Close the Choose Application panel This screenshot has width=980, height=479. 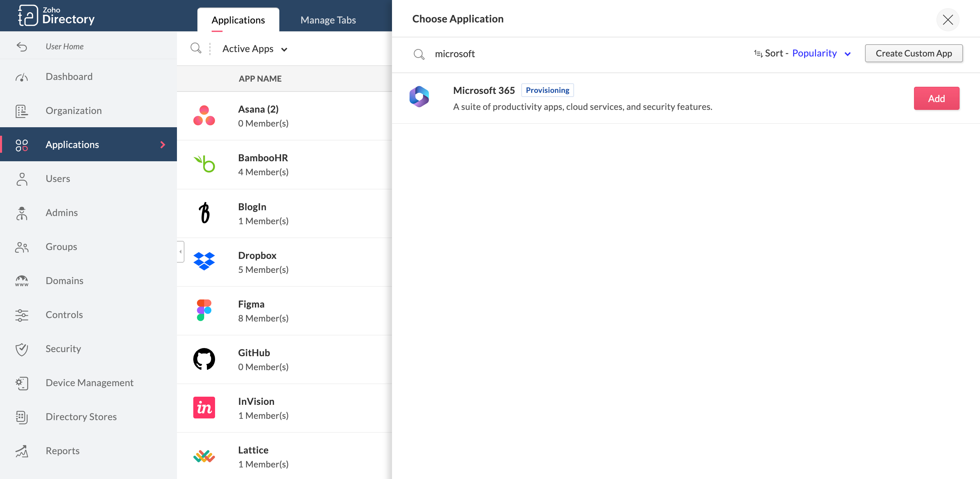coord(947,20)
